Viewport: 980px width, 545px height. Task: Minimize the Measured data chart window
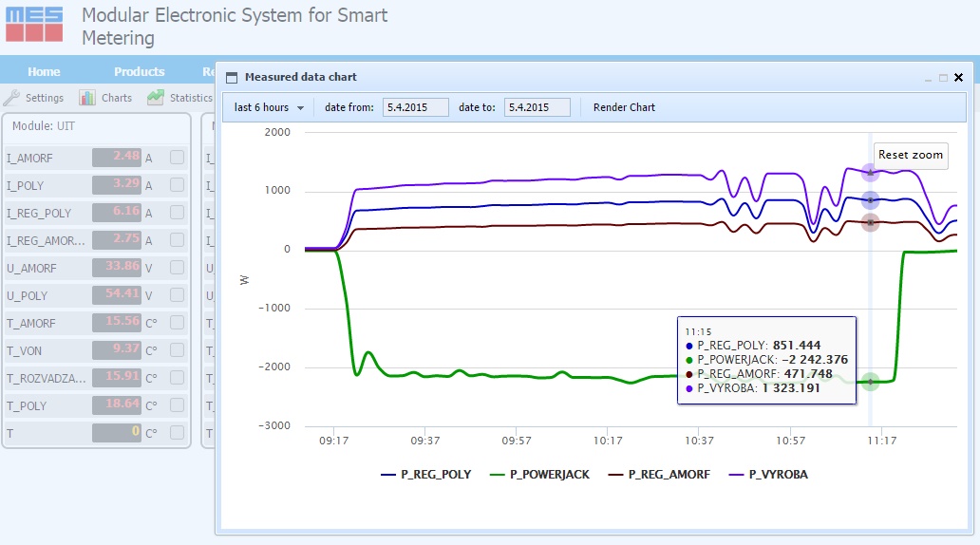click(x=928, y=78)
